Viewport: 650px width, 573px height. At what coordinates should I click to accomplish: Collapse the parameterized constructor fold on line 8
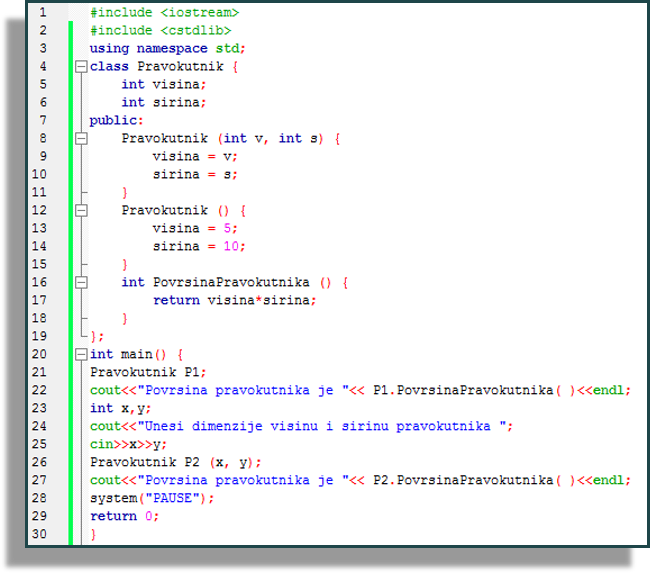(x=81, y=139)
